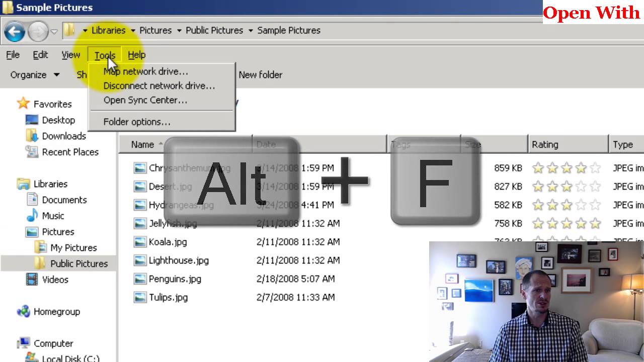The width and height of the screenshot is (644, 362).
Task: Click the 859 KB size value
Action: (508, 168)
